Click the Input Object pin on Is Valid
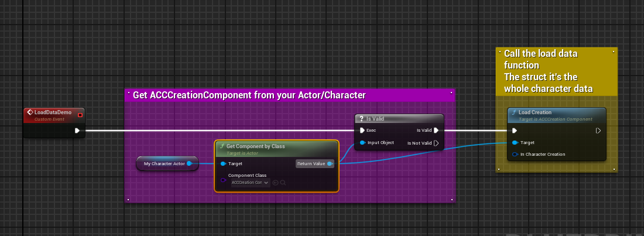 pyautogui.click(x=362, y=142)
